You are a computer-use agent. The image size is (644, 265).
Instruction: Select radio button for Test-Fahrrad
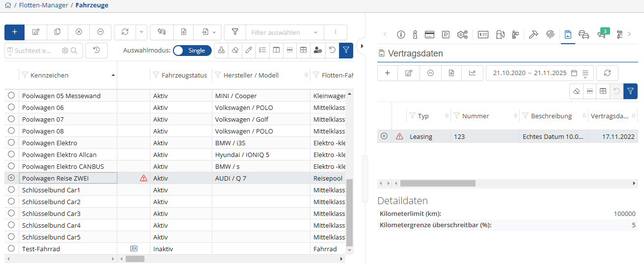(11, 249)
